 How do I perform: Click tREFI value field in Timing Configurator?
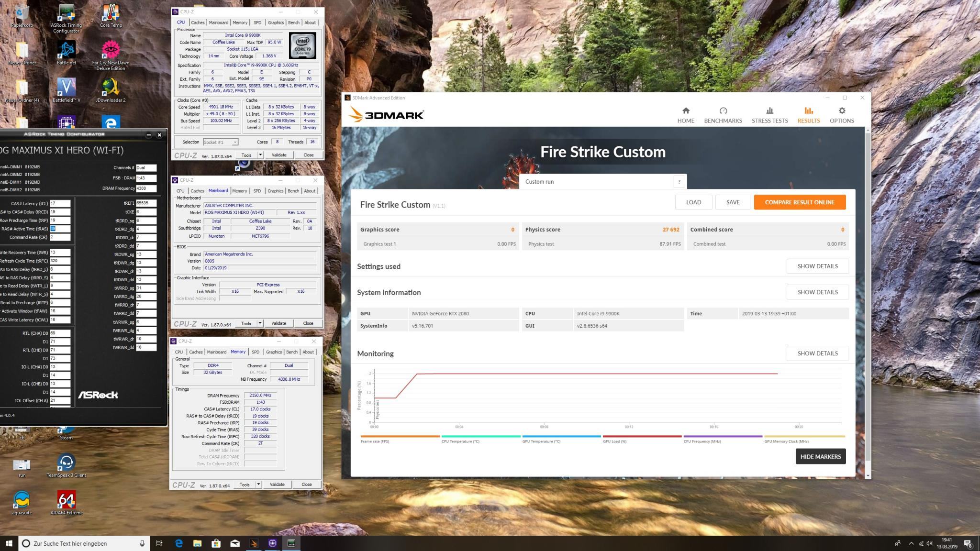coord(146,203)
